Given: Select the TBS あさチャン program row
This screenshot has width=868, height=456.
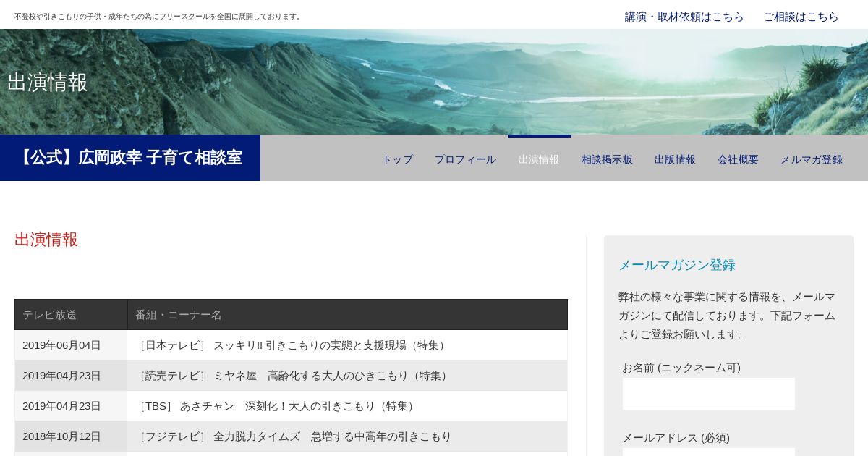Looking at the screenshot, I should [348, 406].
